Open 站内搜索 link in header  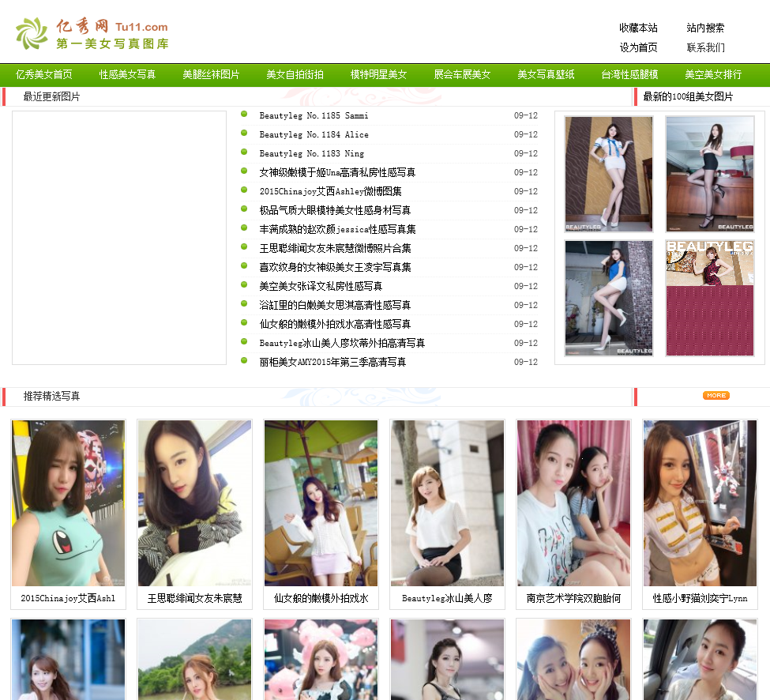(x=705, y=28)
